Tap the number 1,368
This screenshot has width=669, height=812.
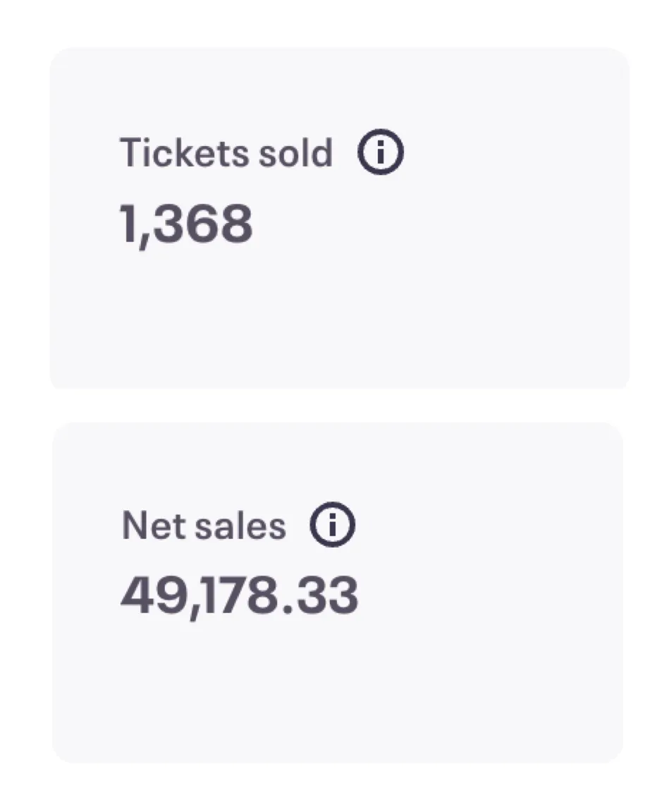click(187, 225)
